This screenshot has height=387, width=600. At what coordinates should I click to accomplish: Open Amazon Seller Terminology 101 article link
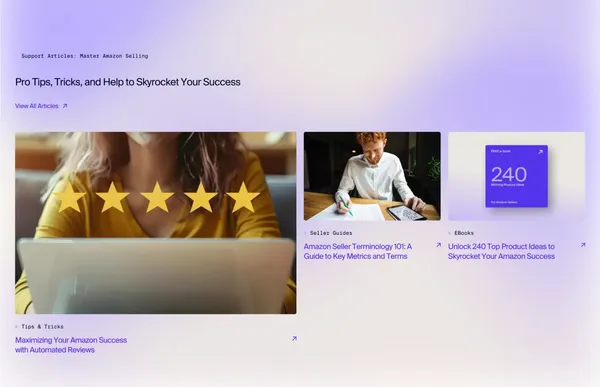point(358,251)
